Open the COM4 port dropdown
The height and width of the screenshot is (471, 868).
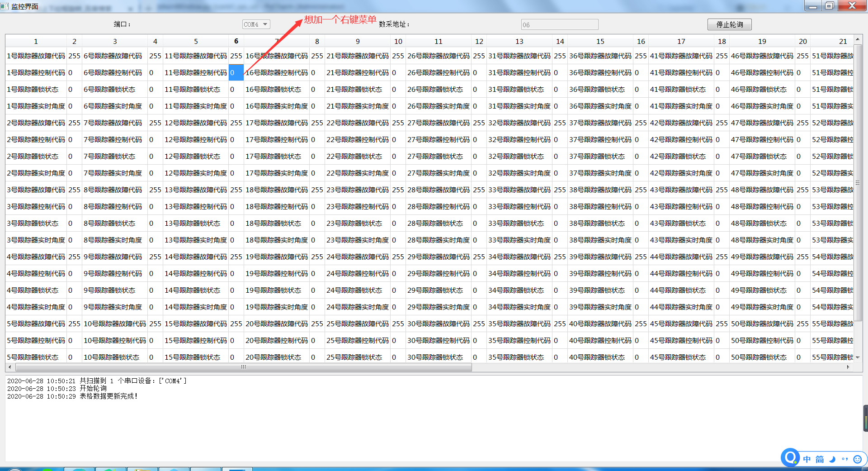pyautogui.click(x=256, y=24)
